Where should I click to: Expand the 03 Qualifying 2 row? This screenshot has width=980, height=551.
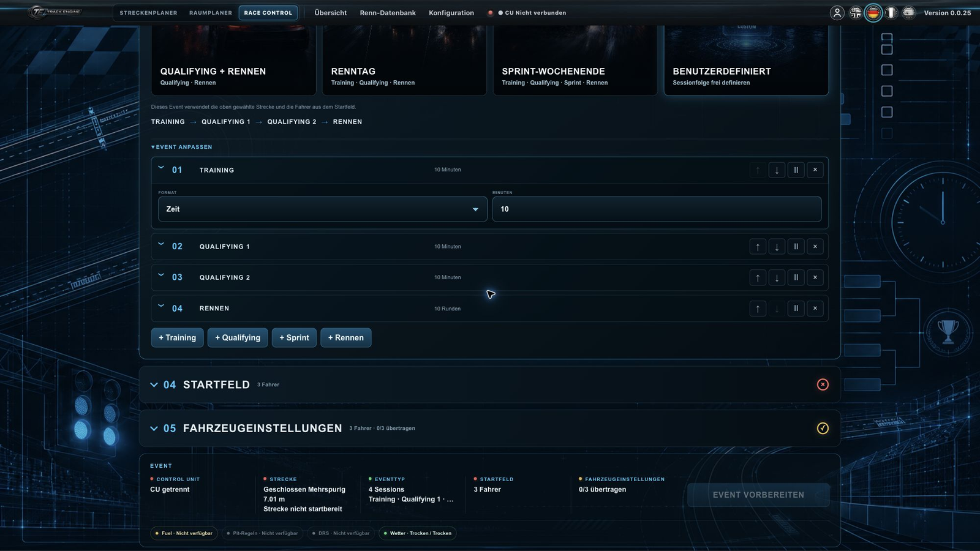pos(161,275)
